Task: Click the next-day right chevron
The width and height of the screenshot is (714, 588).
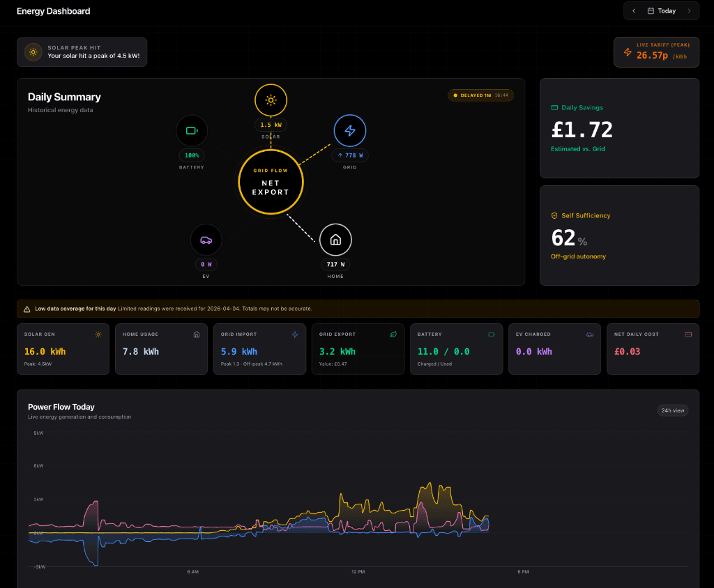Action: (690, 10)
